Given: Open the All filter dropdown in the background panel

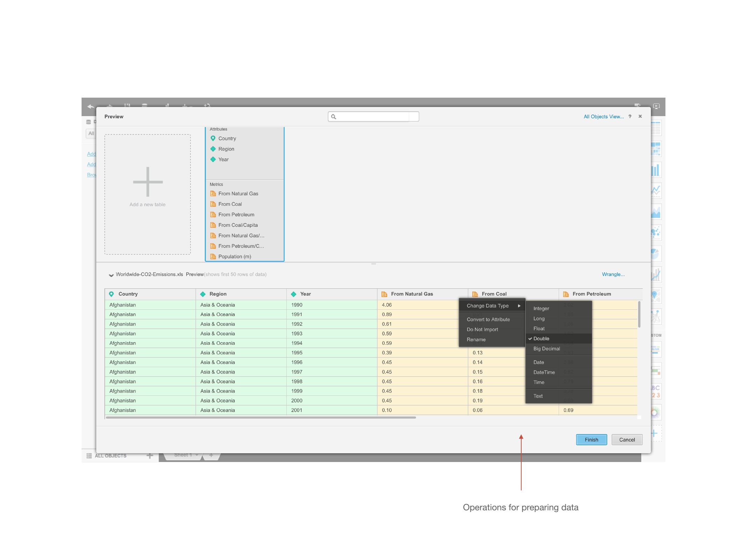Looking at the screenshot, I should click(x=91, y=133).
